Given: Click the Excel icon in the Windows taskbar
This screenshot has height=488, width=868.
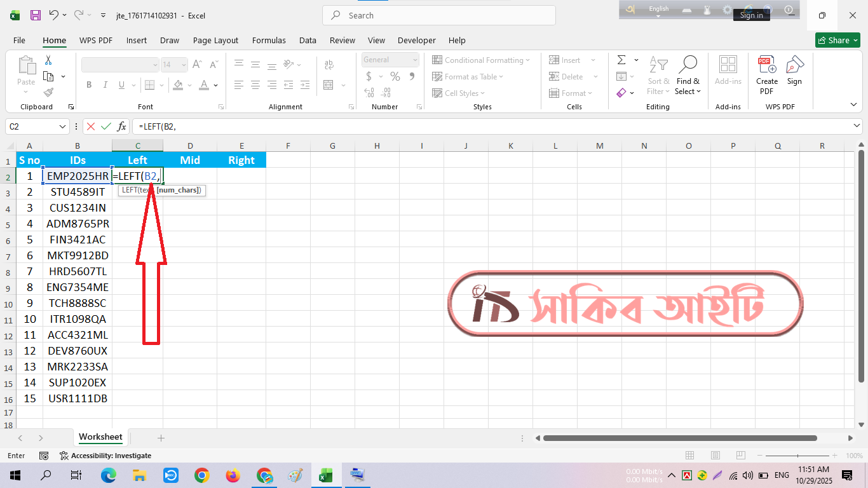Looking at the screenshot, I should pos(325,475).
